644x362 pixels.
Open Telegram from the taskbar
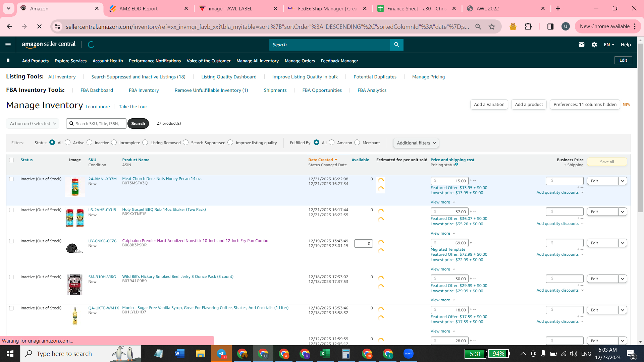221,354
